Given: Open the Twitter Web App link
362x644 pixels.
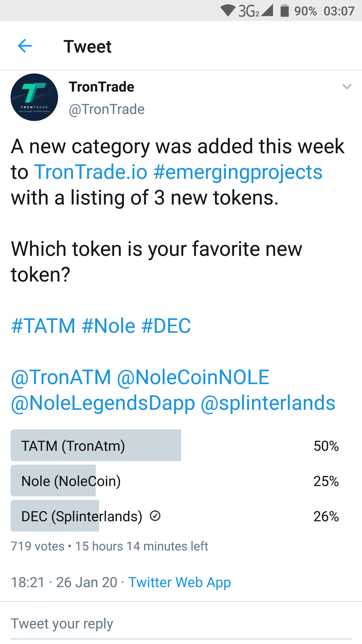Looking at the screenshot, I should 179,583.
